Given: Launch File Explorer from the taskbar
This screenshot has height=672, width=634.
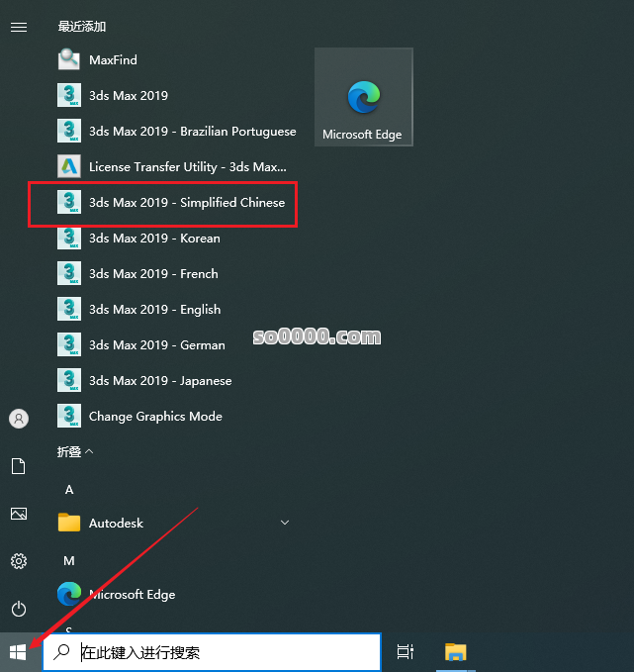Looking at the screenshot, I should pyautogui.click(x=455, y=652).
